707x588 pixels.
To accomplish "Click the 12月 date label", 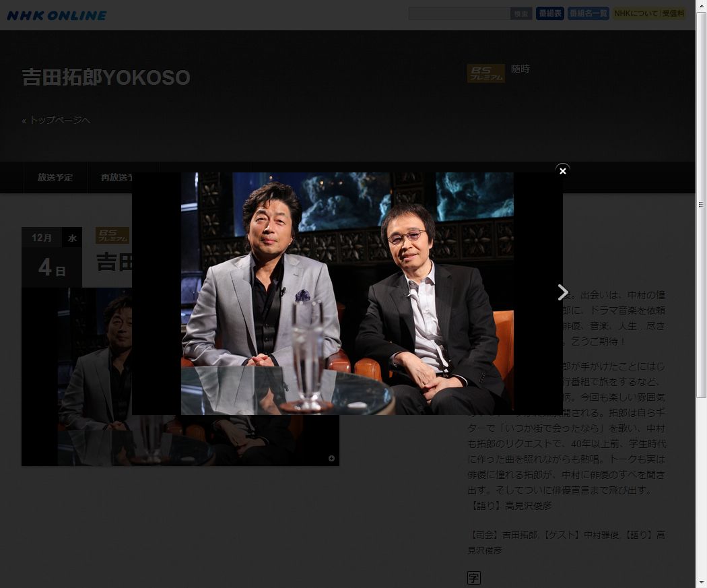I will [x=42, y=238].
